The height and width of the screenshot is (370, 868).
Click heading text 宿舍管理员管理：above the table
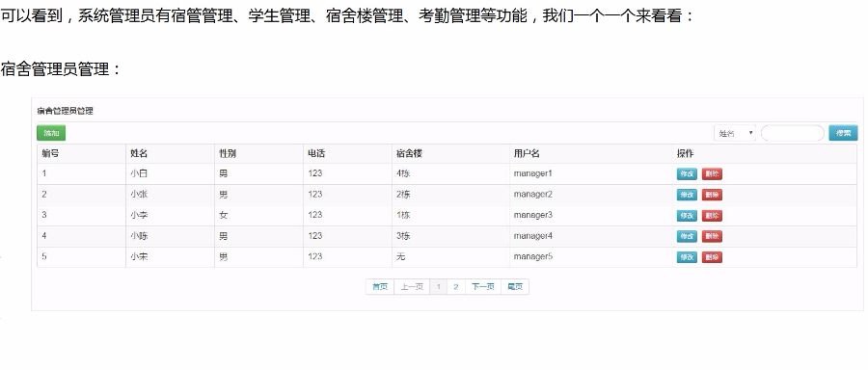click(x=61, y=69)
